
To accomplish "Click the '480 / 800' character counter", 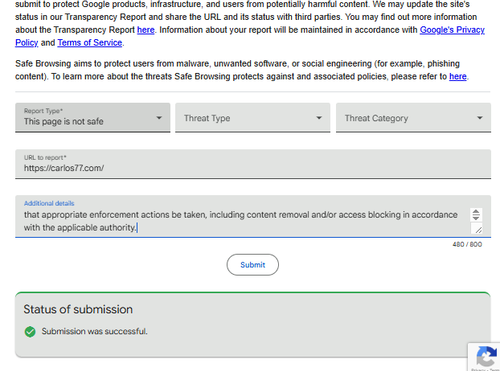I will [x=467, y=244].
